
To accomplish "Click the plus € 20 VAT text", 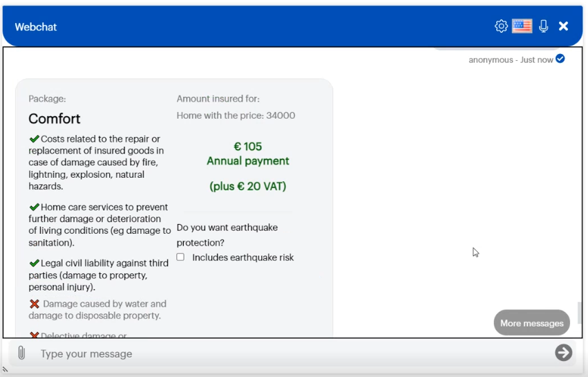I will pyautogui.click(x=248, y=186).
